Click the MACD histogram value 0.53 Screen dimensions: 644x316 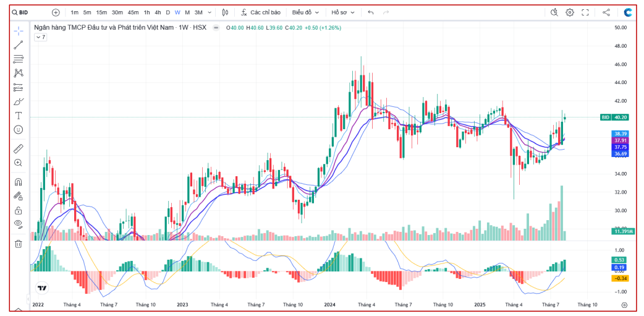pyautogui.click(x=620, y=260)
